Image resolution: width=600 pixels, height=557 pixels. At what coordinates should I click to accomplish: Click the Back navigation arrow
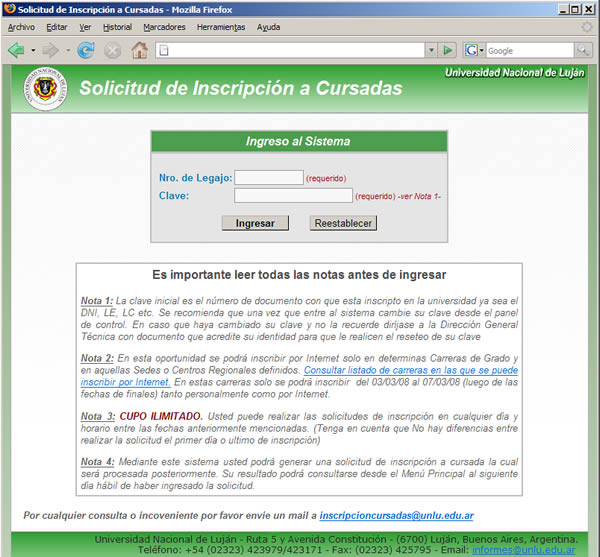(16, 50)
